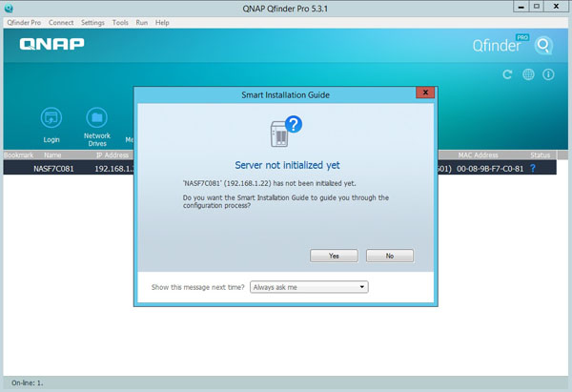
Task: Click the status question mark for NASF7C081
Action: [x=533, y=168]
